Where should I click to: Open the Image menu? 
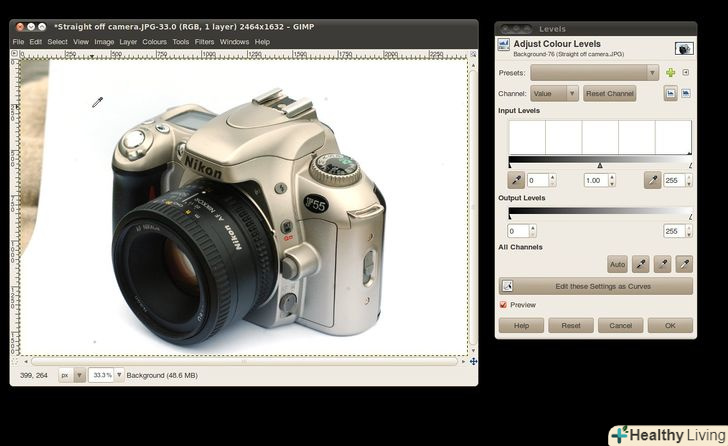click(104, 42)
